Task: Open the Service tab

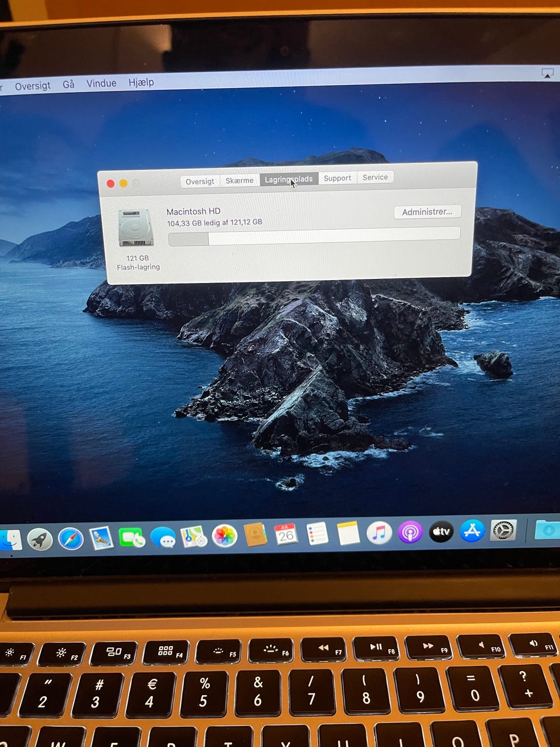Action: 375,177
